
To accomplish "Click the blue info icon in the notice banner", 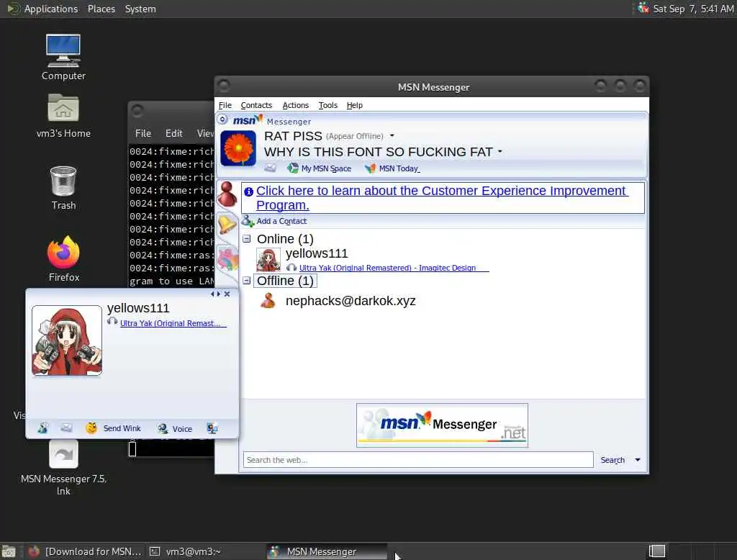I will [x=248, y=191].
